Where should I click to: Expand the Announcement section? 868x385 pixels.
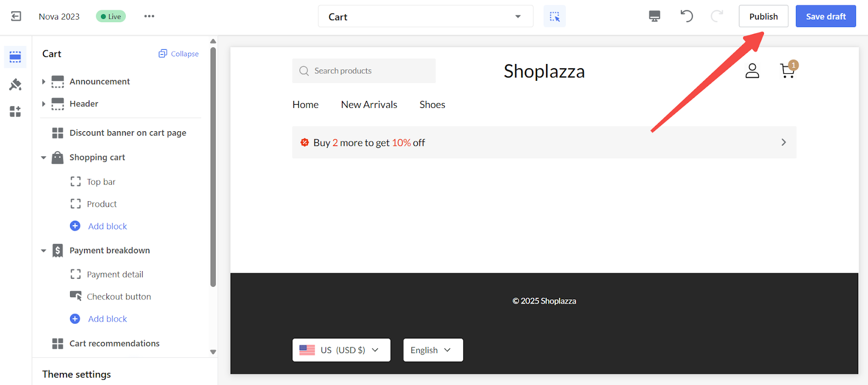[x=44, y=81]
